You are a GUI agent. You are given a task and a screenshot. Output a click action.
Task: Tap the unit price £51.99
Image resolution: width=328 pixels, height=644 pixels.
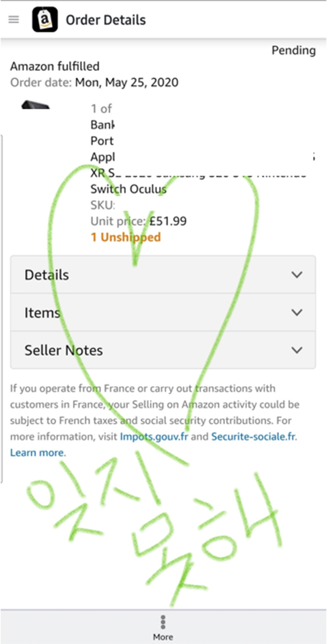coord(168,221)
